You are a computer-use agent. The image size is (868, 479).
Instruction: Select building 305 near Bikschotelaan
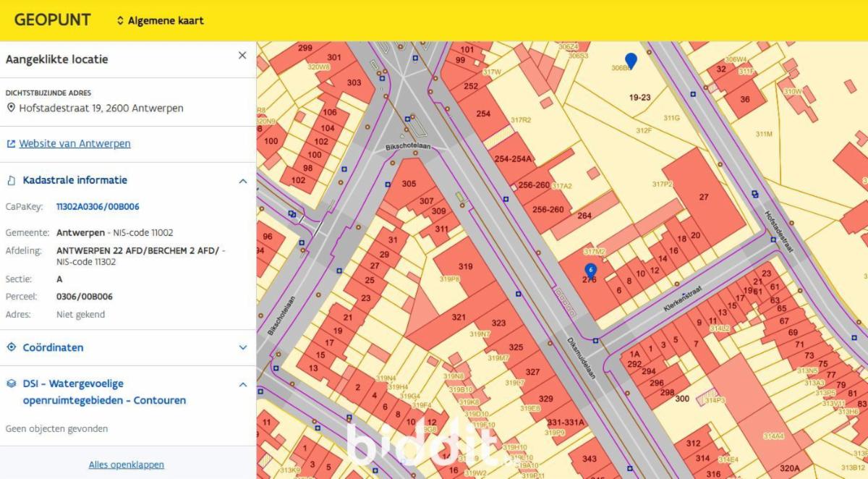(409, 184)
